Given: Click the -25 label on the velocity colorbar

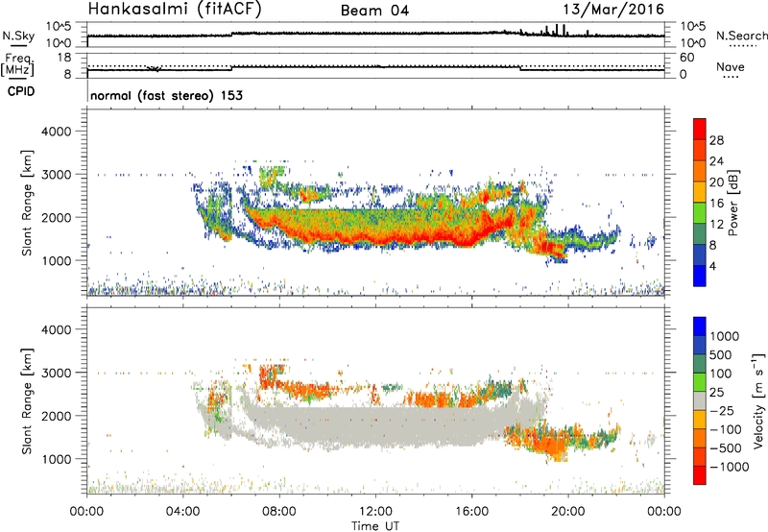Looking at the screenshot, I should tap(722, 411).
